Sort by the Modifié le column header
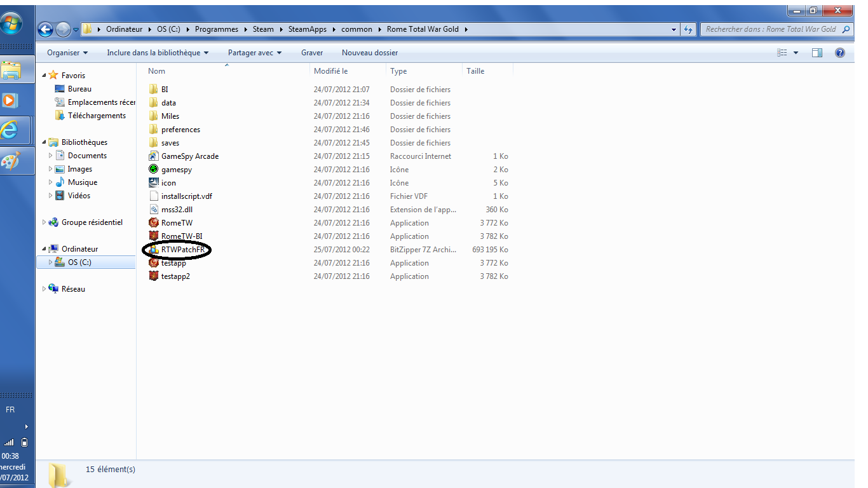 coord(348,71)
